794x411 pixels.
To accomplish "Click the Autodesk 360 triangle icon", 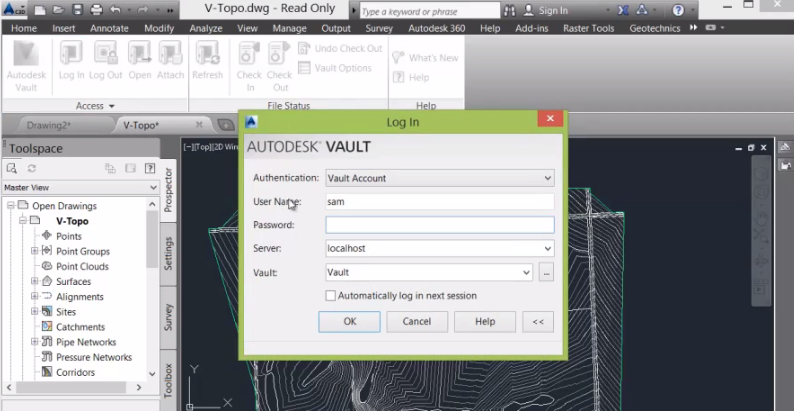I will click(642, 10).
